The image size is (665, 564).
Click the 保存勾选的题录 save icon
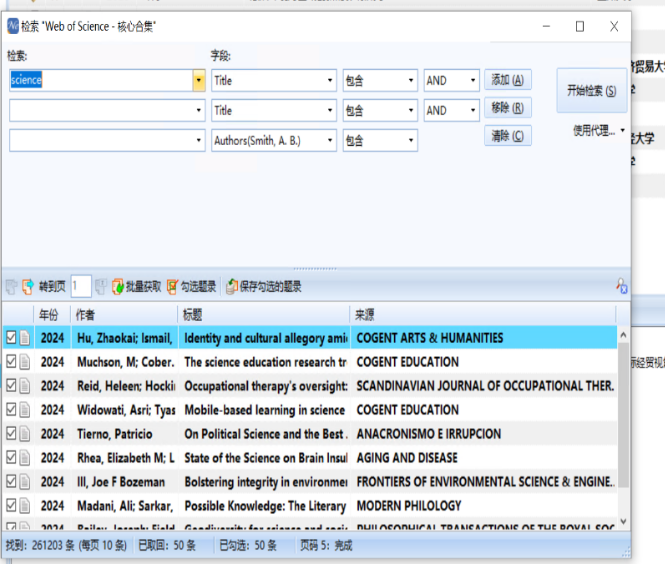click(x=232, y=287)
